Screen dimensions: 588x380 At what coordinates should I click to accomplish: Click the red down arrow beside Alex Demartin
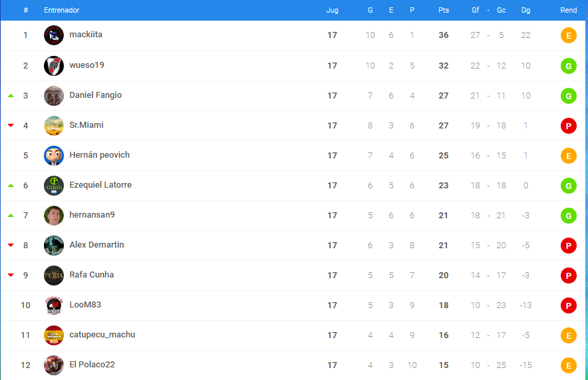coord(11,246)
